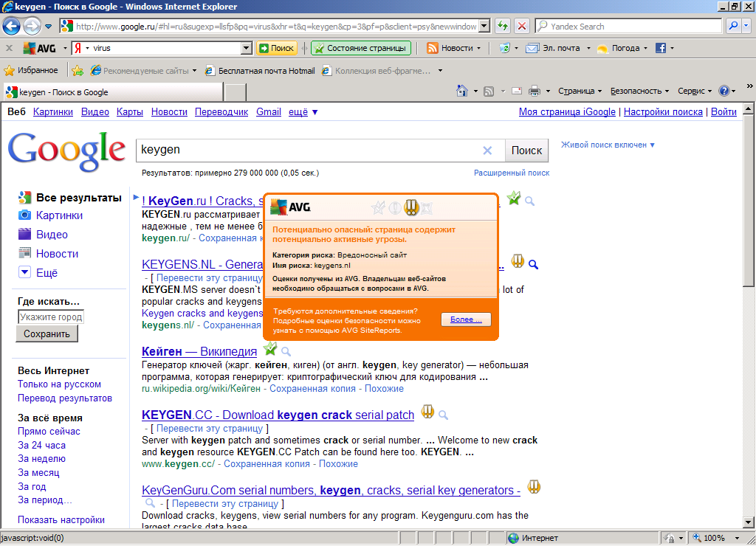Click the Сохранить button under city field

click(x=47, y=334)
